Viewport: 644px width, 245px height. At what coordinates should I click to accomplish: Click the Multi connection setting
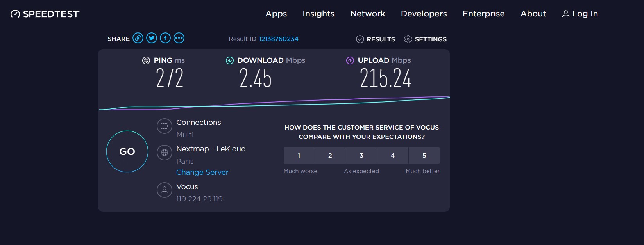[185, 135]
